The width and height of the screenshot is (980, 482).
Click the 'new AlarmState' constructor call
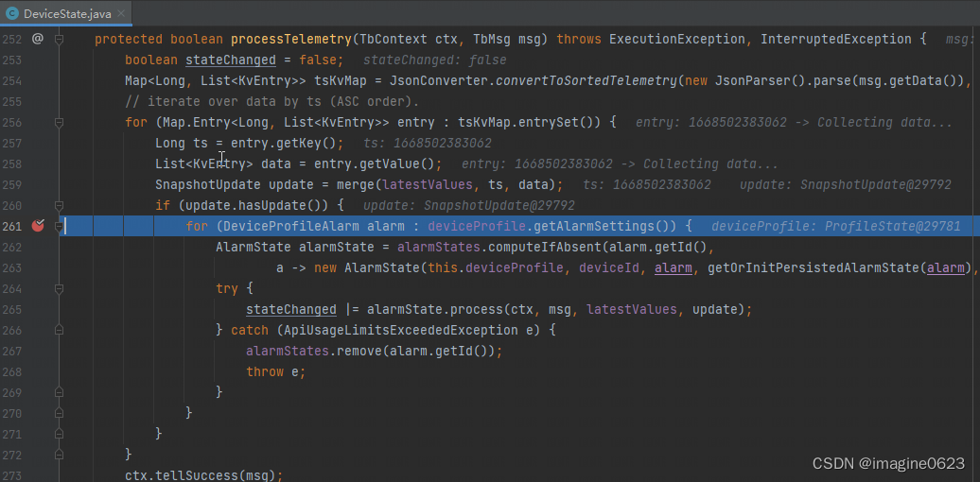click(x=367, y=267)
